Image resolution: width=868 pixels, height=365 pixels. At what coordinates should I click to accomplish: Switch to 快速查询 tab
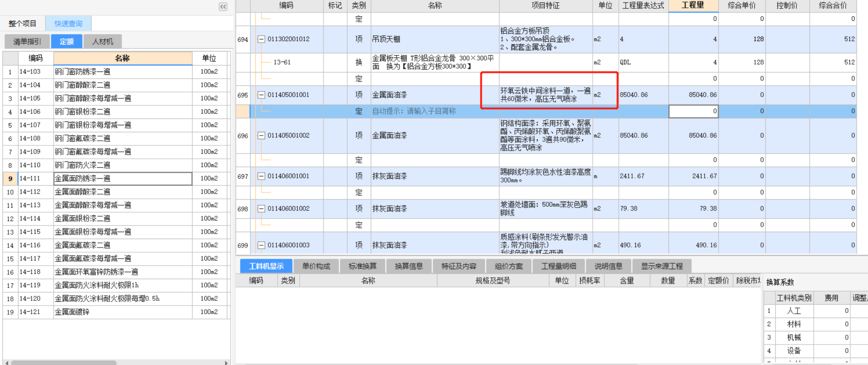tap(68, 23)
